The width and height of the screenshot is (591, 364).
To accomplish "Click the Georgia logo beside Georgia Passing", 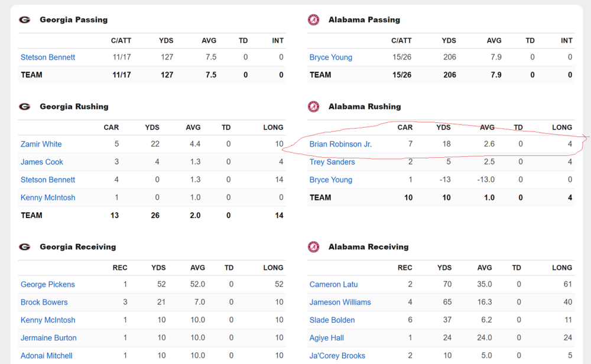I will [24, 19].
